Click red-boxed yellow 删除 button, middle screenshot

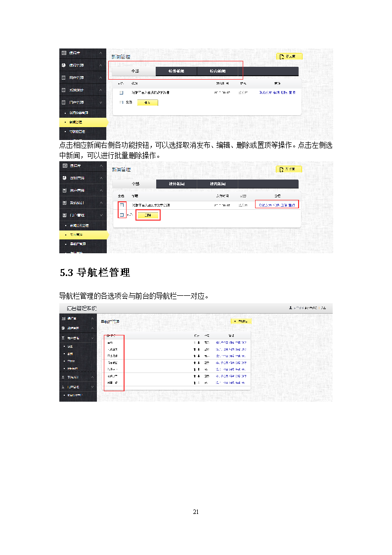point(148,215)
